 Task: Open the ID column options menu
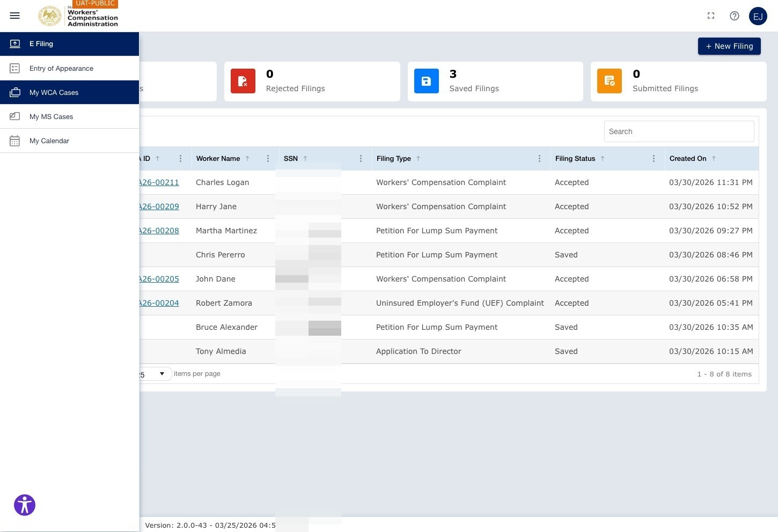[181, 159]
